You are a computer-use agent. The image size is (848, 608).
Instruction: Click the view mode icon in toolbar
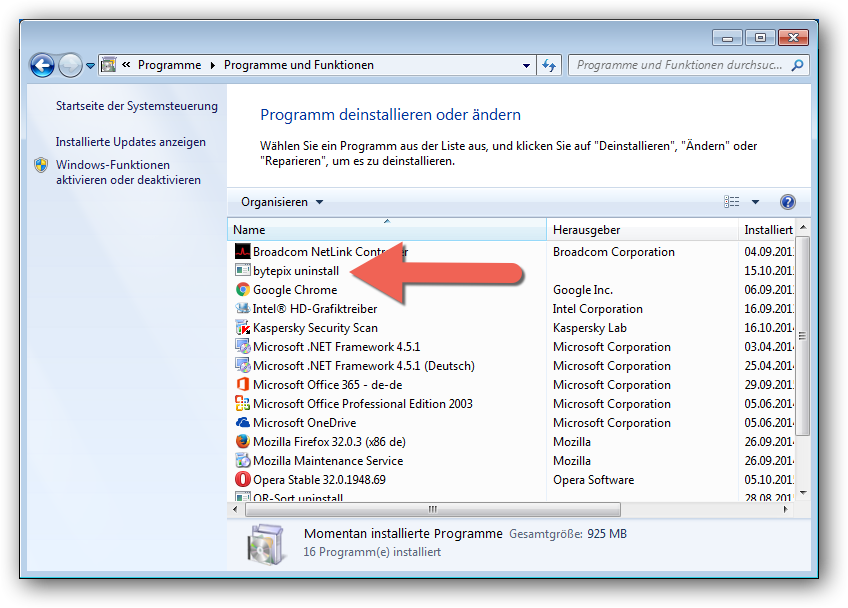click(731, 202)
